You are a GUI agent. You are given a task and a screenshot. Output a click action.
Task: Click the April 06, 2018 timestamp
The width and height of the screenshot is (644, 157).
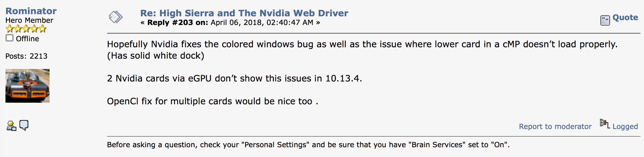[x=262, y=23]
